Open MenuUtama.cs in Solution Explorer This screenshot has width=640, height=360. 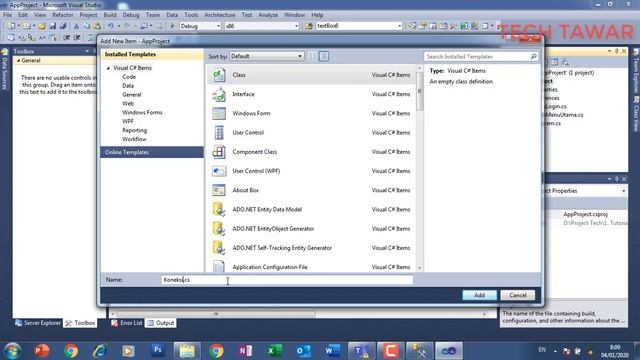coord(564,115)
